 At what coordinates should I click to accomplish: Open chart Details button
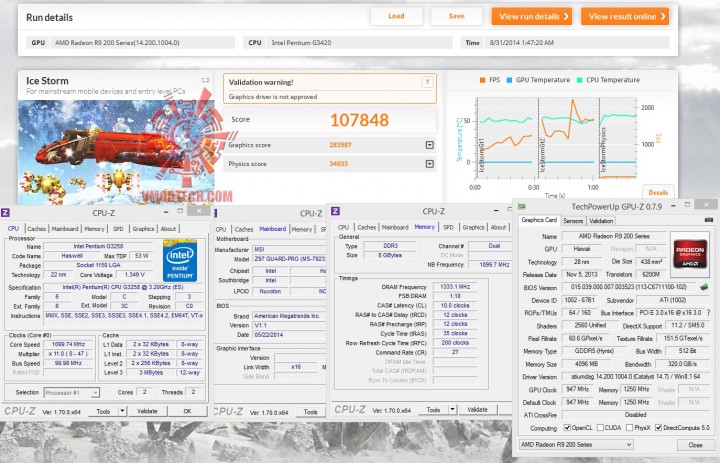point(658,192)
